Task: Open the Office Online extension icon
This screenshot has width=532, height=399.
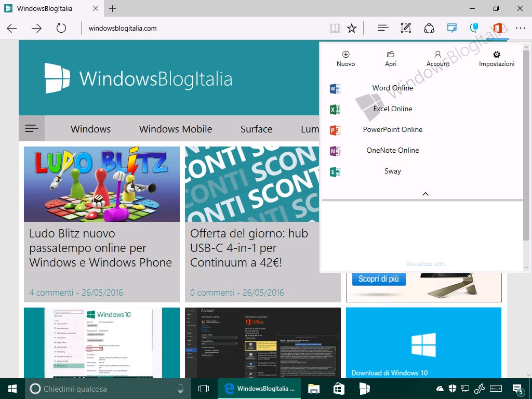Action: (497, 28)
